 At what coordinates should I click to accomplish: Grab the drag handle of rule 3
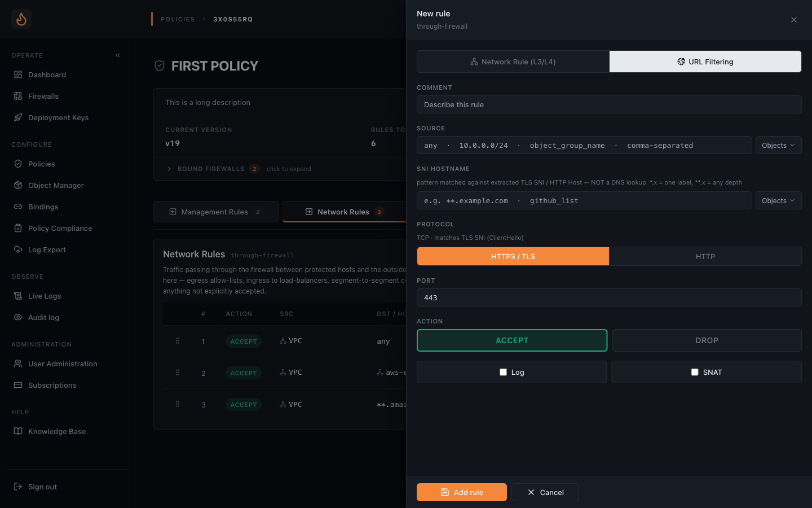tap(178, 404)
